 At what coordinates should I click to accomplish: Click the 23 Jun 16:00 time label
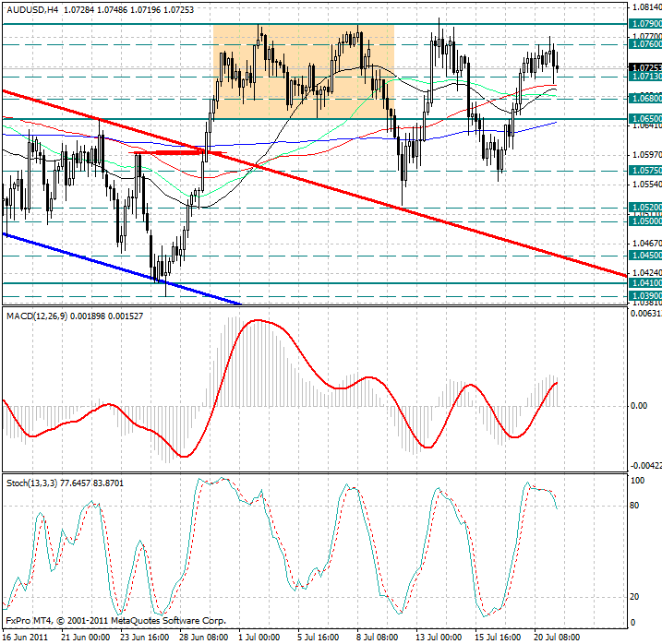144,637
